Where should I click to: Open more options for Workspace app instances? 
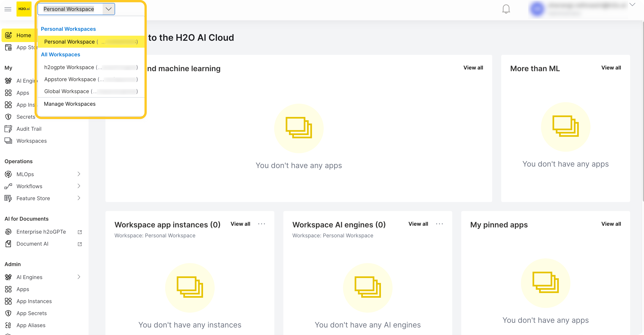[262, 224]
